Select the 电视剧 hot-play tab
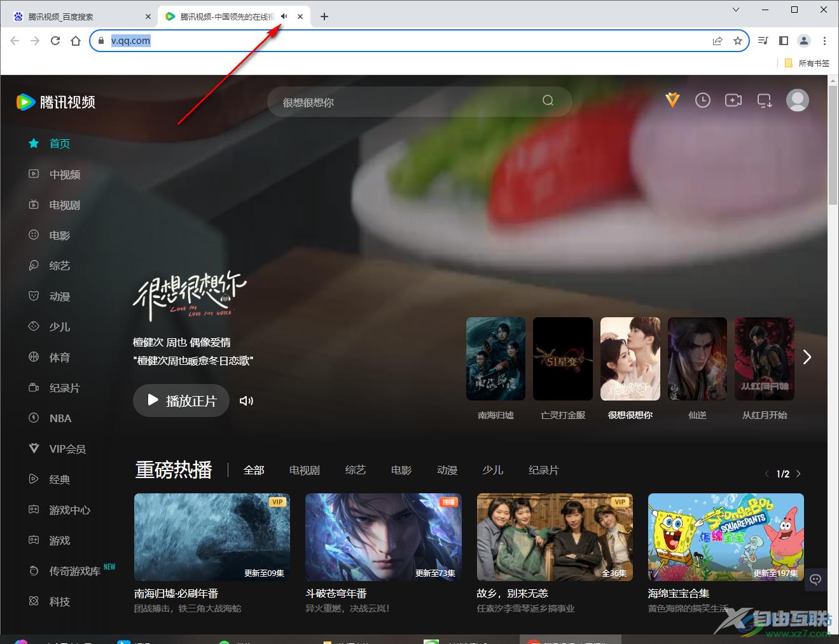 point(305,470)
